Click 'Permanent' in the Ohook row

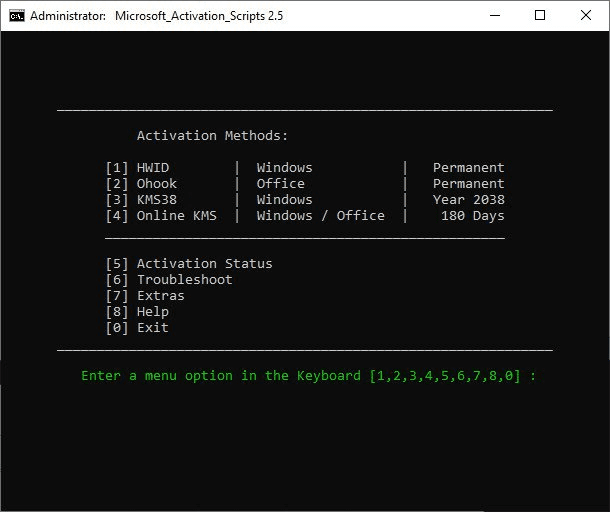point(468,184)
